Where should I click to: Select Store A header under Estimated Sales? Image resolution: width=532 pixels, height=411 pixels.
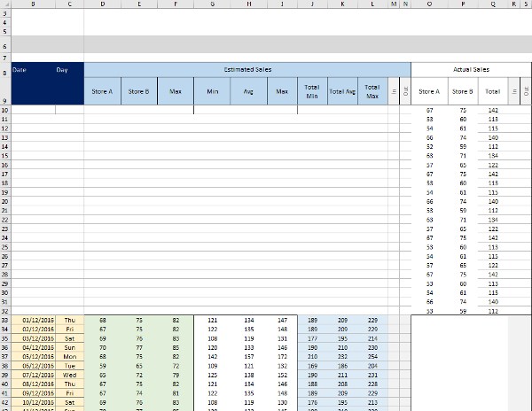(x=102, y=91)
